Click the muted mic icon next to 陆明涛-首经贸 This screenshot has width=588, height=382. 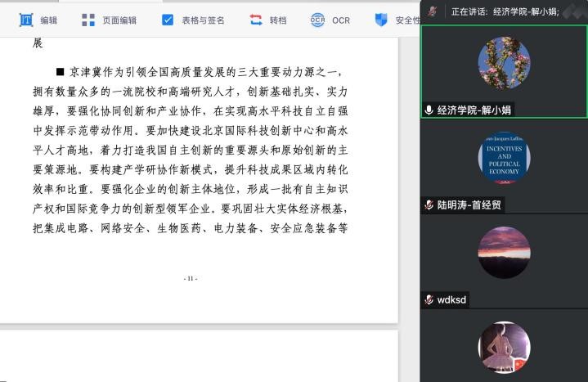[x=429, y=204]
